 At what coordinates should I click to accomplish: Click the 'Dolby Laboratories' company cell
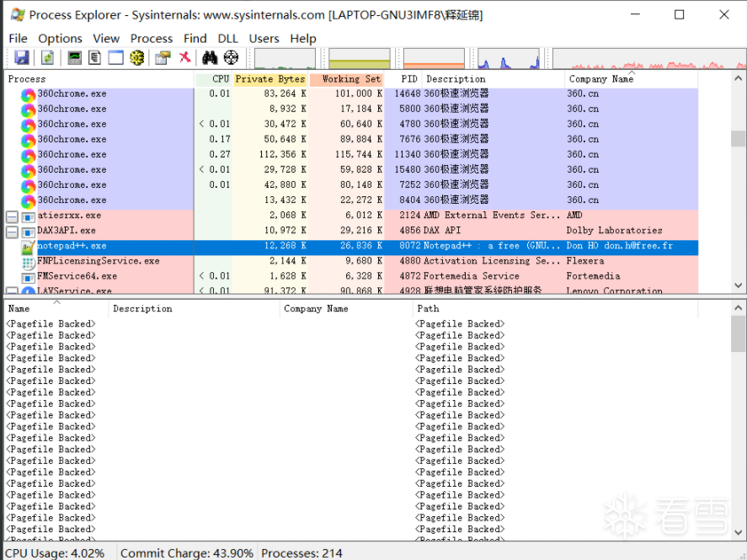(x=614, y=232)
